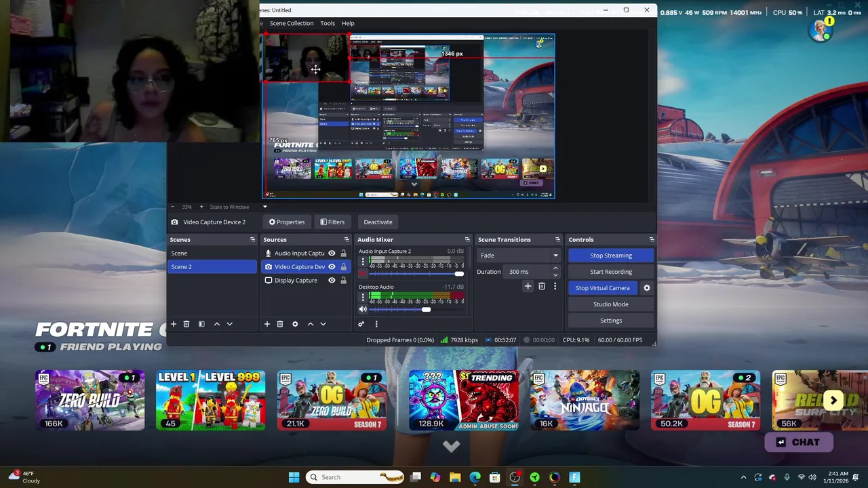Remove selected scene with trash icon
Image resolution: width=868 pixels, height=488 pixels.
tap(186, 324)
